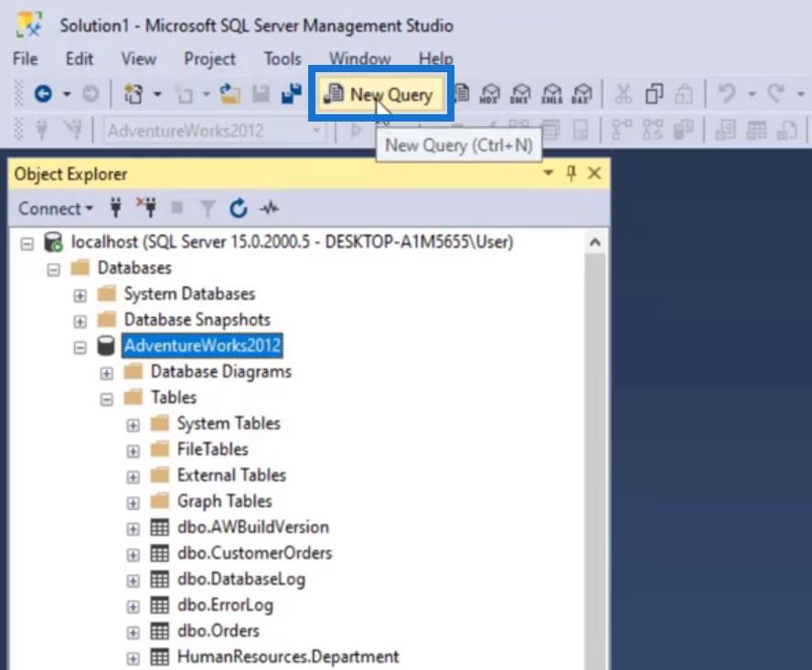This screenshot has width=812, height=670.
Task: Click the Activity Monitor pulse icon
Action: coord(269,208)
